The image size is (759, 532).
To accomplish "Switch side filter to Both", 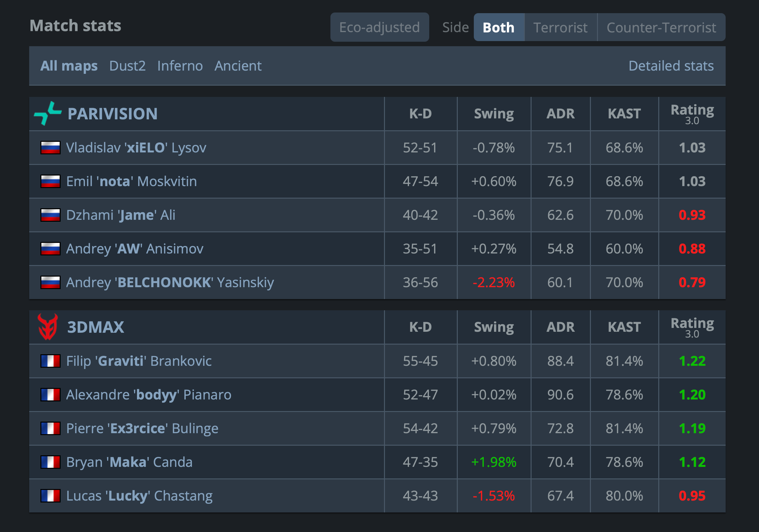I will (499, 28).
